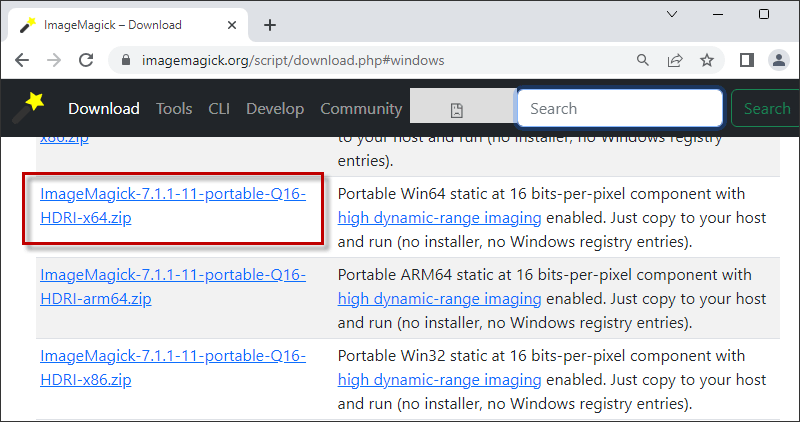Focus the site Search input field
This screenshot has height=422, width=800.
tap(620, 108)
